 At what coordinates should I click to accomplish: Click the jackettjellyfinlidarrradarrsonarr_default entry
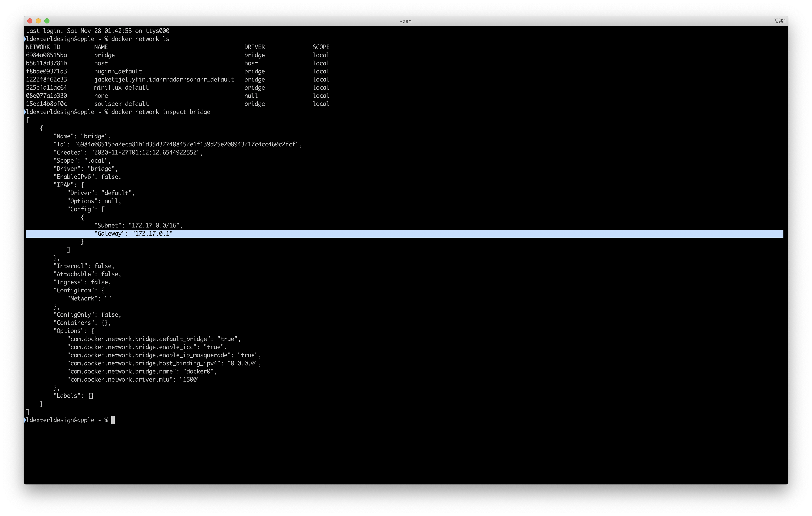click(164, 79)
